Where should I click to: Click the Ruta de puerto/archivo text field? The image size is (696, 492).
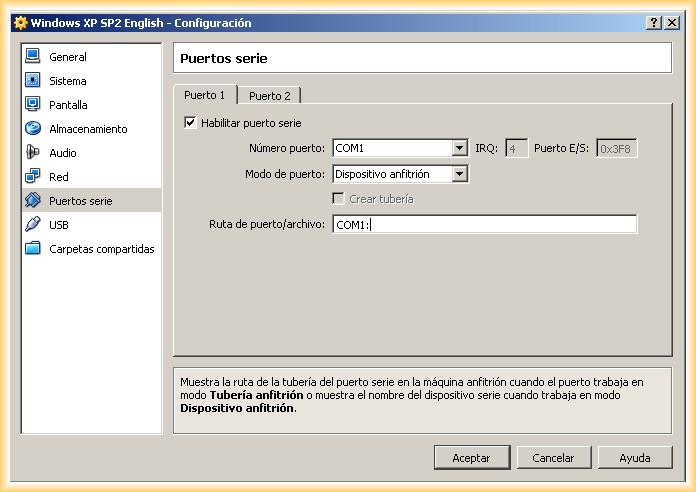484,225
